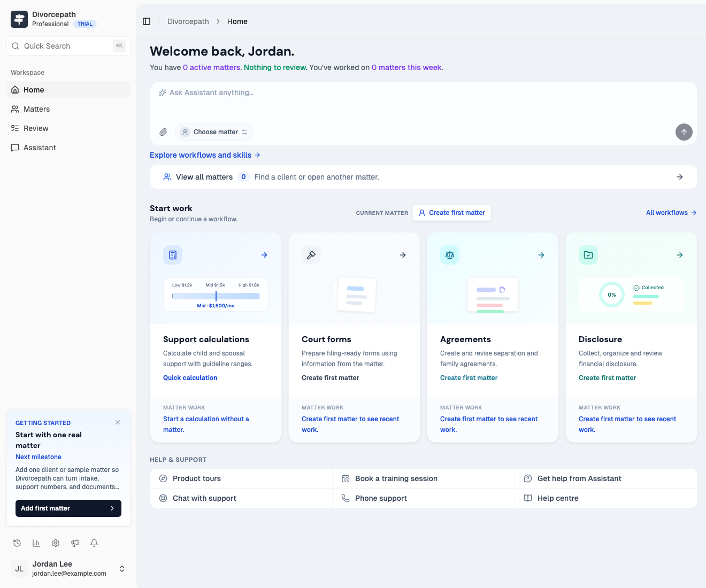
Task: Click the Ask Assistant anything input
Action: [x=423, y=100]
